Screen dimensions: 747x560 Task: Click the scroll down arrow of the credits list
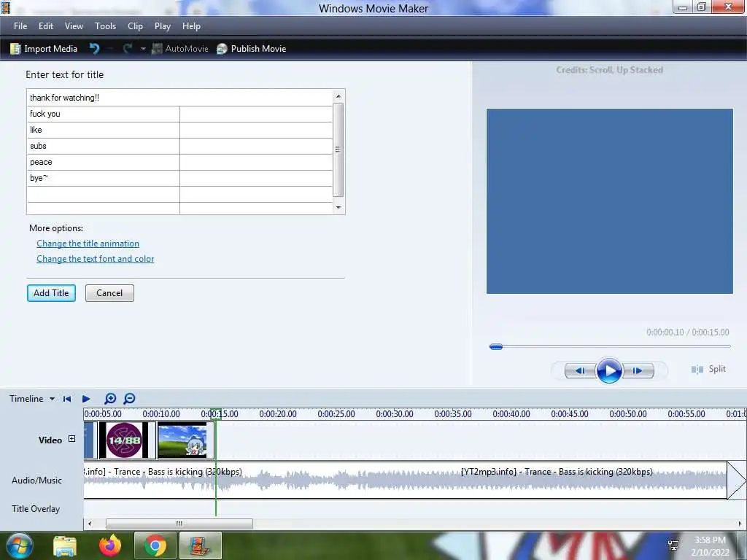(x=338, y=208)
